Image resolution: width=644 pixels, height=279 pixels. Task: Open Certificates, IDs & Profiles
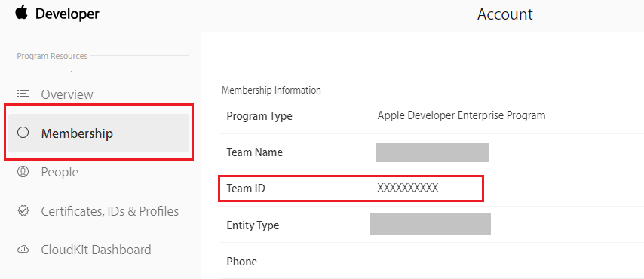tap(109, 211)
